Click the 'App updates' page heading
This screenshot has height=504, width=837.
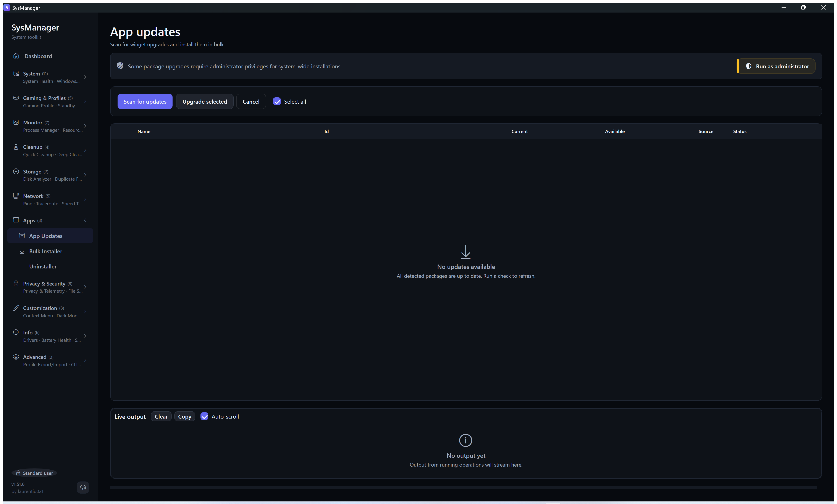click(145, 32)
